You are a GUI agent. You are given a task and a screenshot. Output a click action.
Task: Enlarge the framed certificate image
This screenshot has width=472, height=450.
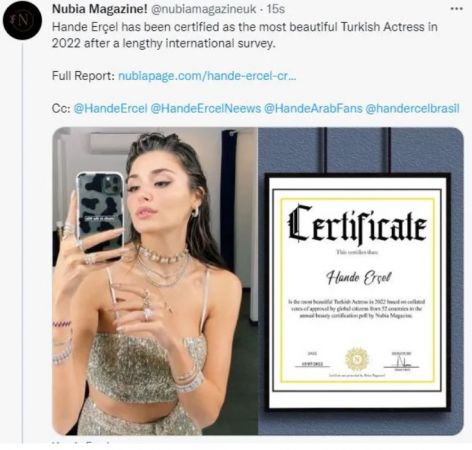[361, 281]
